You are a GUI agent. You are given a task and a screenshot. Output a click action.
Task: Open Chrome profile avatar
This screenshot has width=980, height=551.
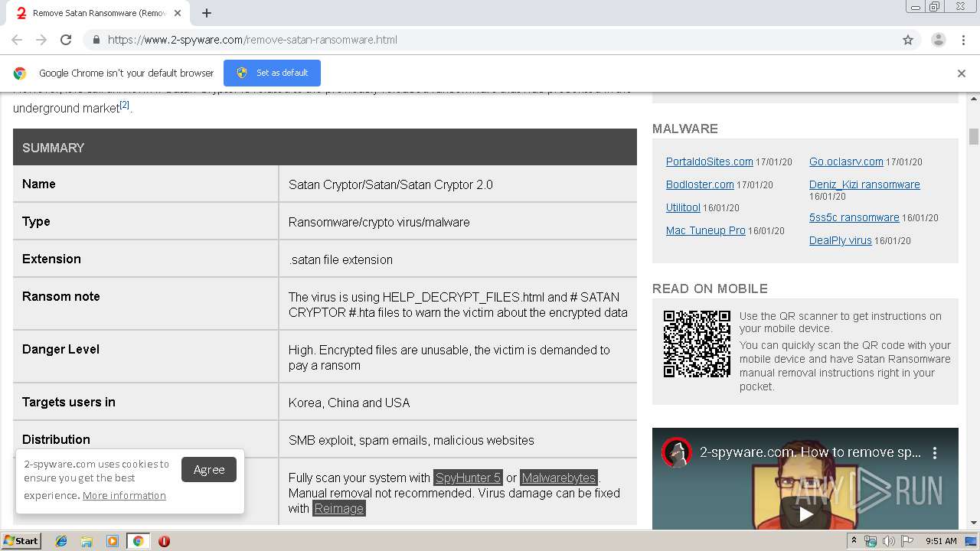click(x=938, y=40)
